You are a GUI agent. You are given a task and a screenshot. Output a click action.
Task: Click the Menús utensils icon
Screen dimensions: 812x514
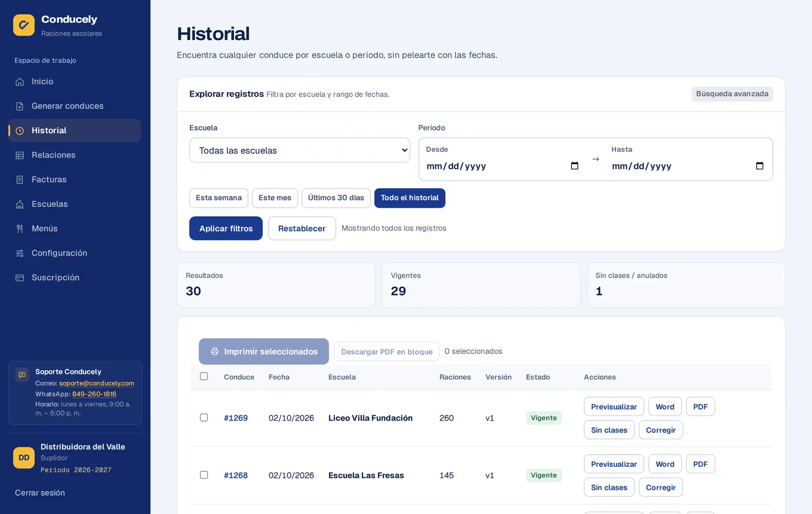[20, 229]
